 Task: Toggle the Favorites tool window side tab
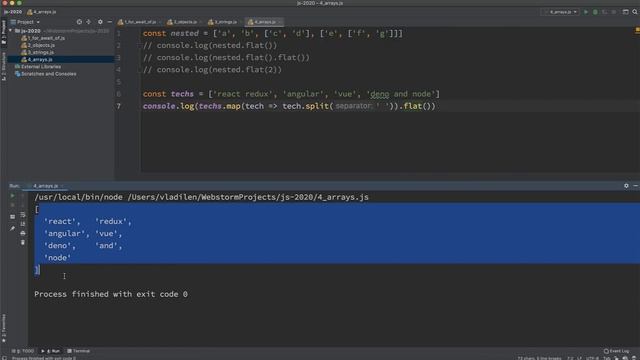click(4, 328)
